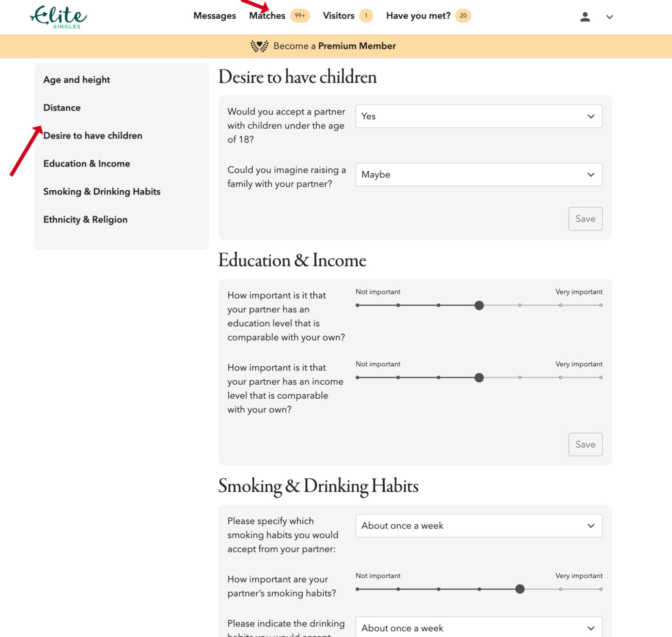
Task: Save the Education & Income preferences
Action: click(x=585, y=444)
